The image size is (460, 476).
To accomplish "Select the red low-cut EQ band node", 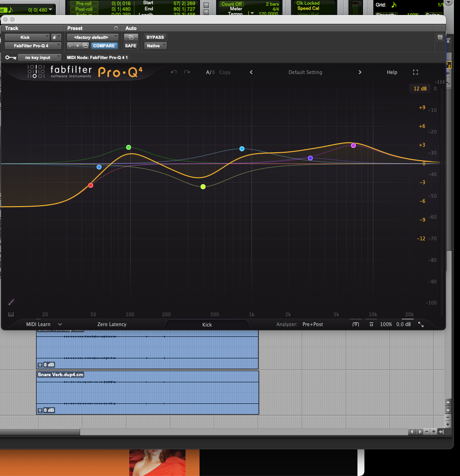I will (x=90, y=185).
